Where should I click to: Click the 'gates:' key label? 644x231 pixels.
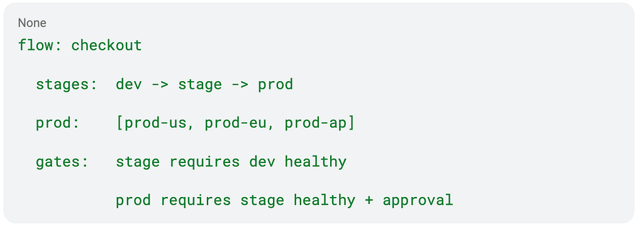[62, 162]
